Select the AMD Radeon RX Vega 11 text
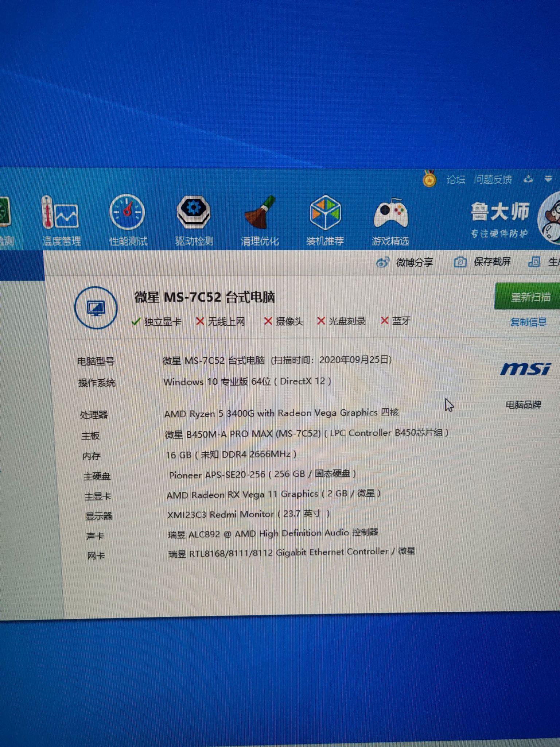Image resolution: width=560 pixels, height=747 pixels. click(x=274, y=494)
